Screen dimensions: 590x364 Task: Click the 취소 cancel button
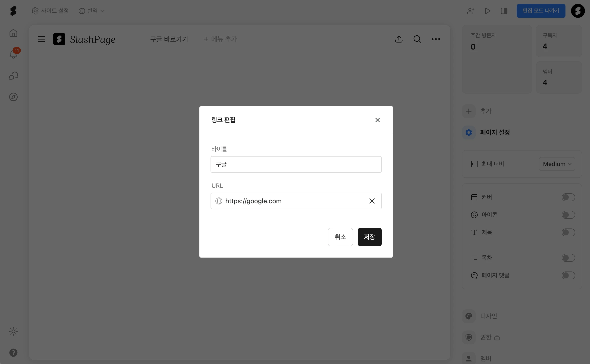[340, 237]
